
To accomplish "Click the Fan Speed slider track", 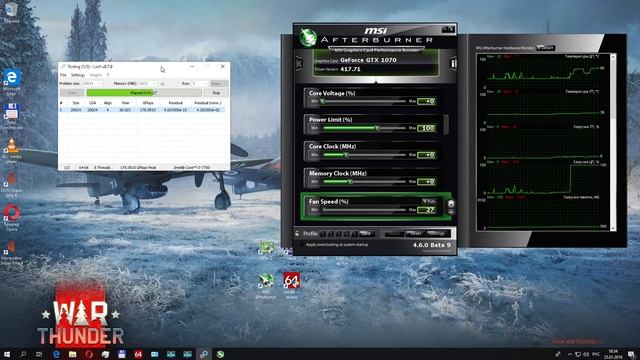I will 364,210.
